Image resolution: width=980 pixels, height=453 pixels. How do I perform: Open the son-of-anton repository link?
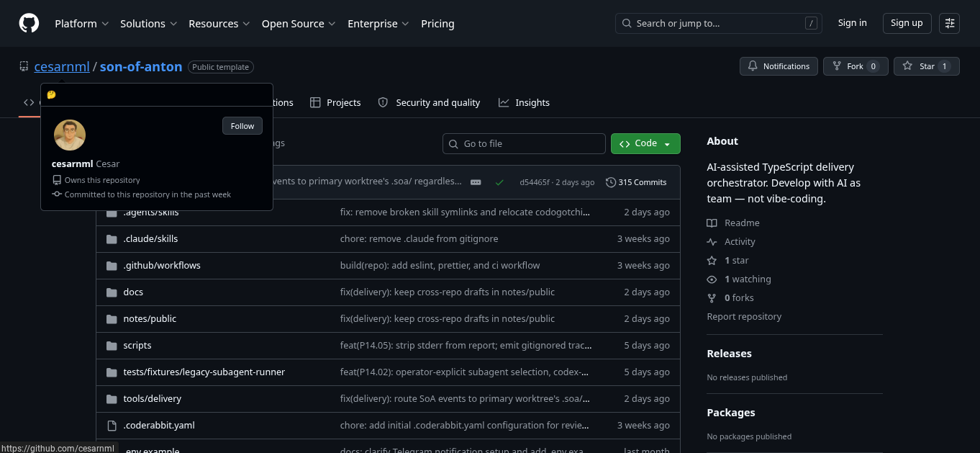[x=141, y=66]
